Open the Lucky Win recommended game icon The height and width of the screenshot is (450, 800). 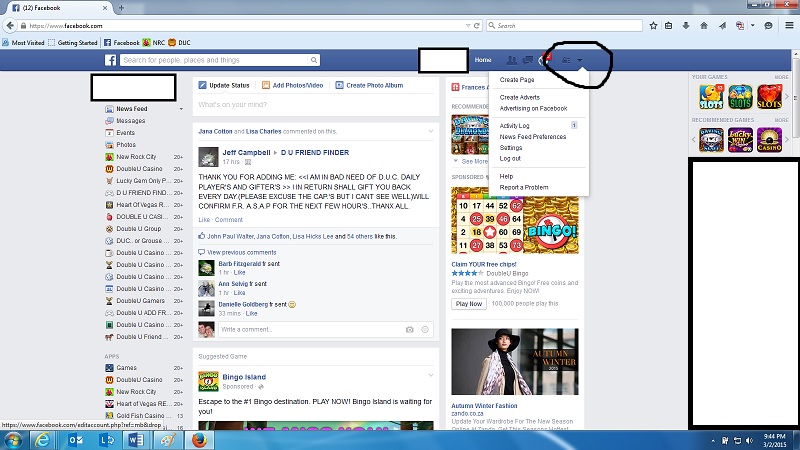pos(740,138)
